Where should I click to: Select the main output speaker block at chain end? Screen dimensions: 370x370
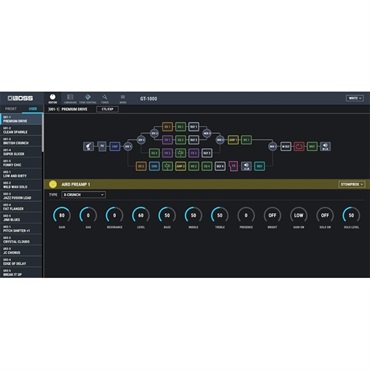click(x=325, y=146)
